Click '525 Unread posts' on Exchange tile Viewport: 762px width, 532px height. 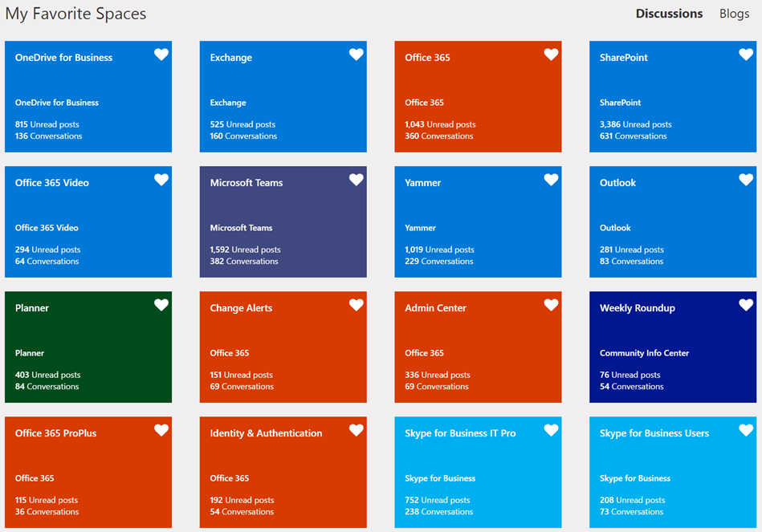click(242, 124)
